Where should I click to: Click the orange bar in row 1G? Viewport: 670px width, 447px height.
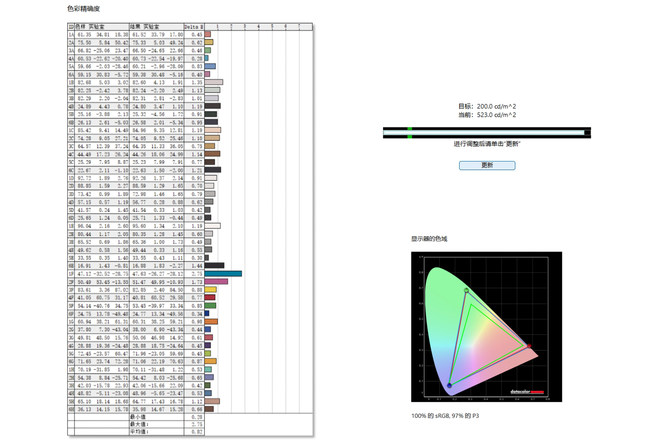[211, 321]
